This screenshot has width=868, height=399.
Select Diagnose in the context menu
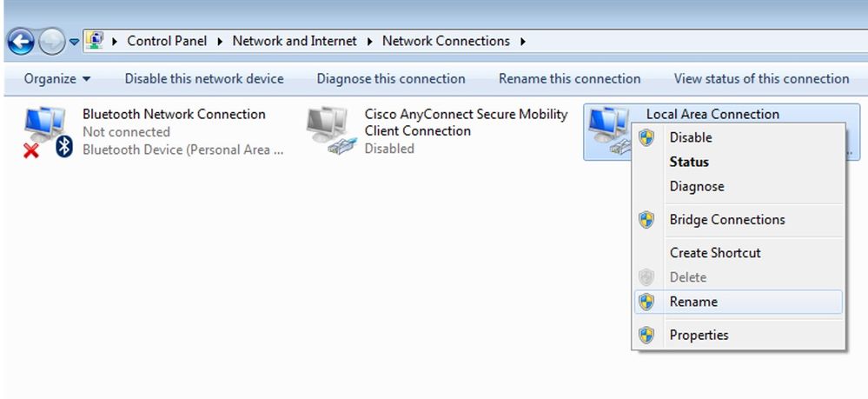[x=697, y=186]
